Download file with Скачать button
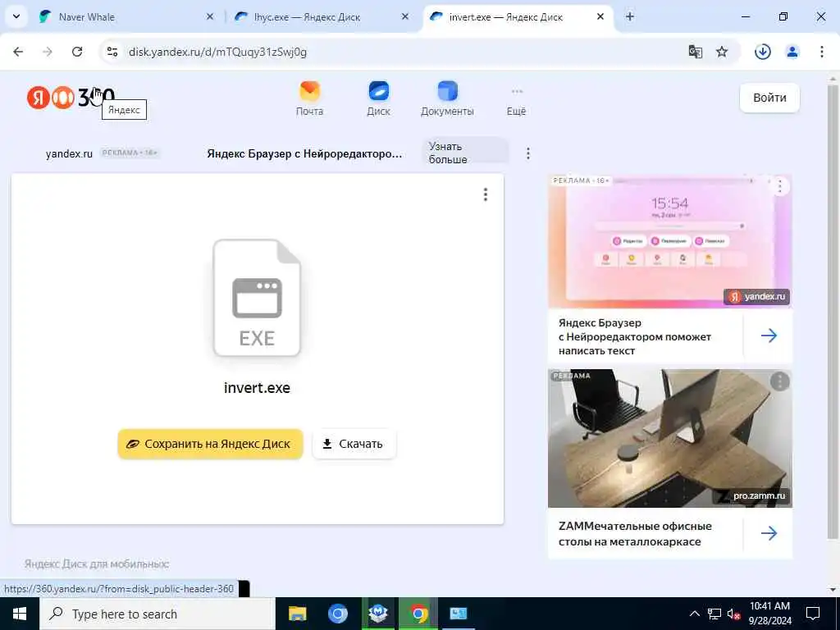This screenshot has height=630, width=840. tap(354, 444)
